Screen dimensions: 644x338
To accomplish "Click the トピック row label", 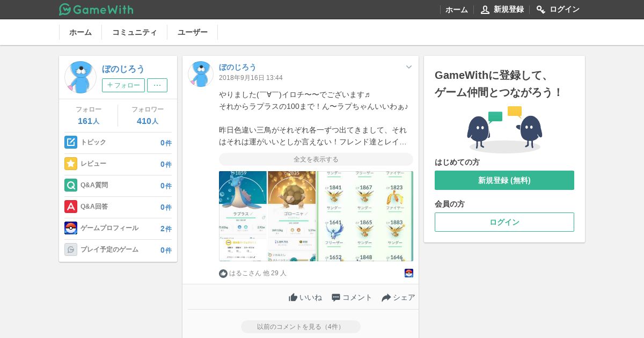I will pyautogui.click(x=93, y=142).
